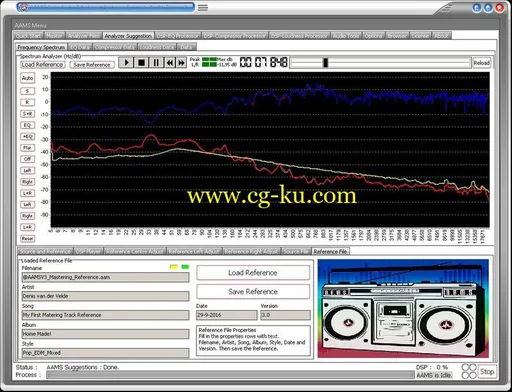Viewport: 512px width, 392px height.
Task: Click the four-circle icon beside the Stop button
Action: pos(469,371)
